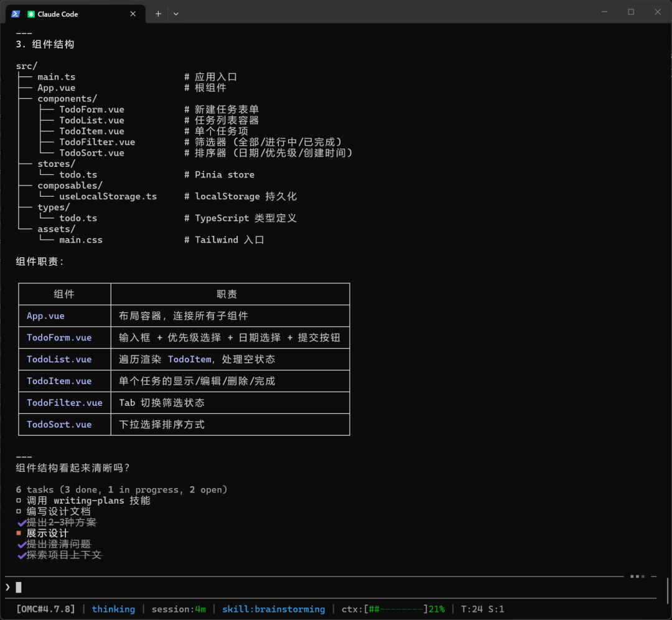Click the prompt input line
The width and height of the screenshot is (672, 620).
pos(330,588)
